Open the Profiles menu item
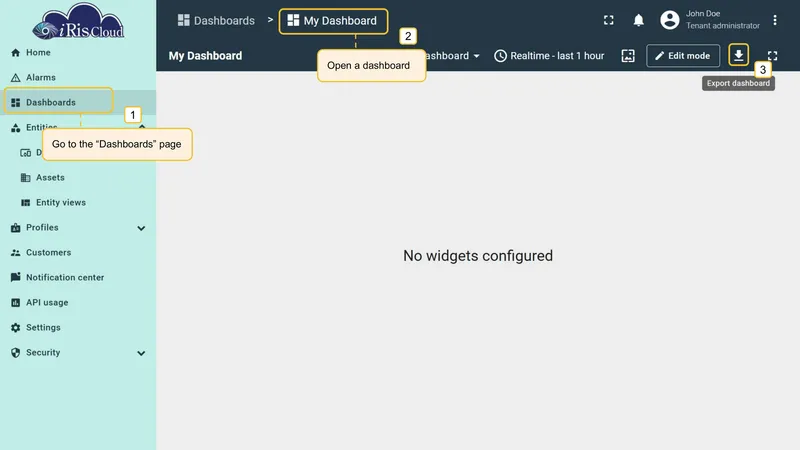Screen dimensions: 800x450 [x=78, y=228]
